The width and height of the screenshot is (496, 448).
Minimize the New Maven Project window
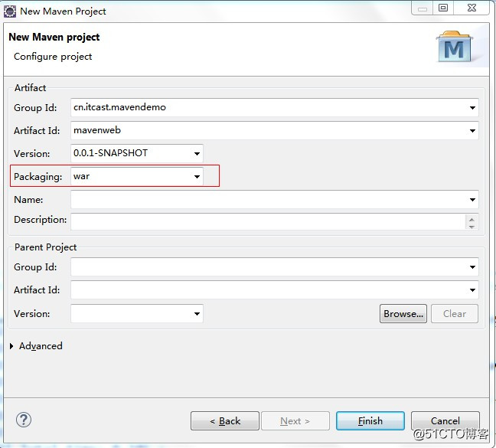point(423,8)
